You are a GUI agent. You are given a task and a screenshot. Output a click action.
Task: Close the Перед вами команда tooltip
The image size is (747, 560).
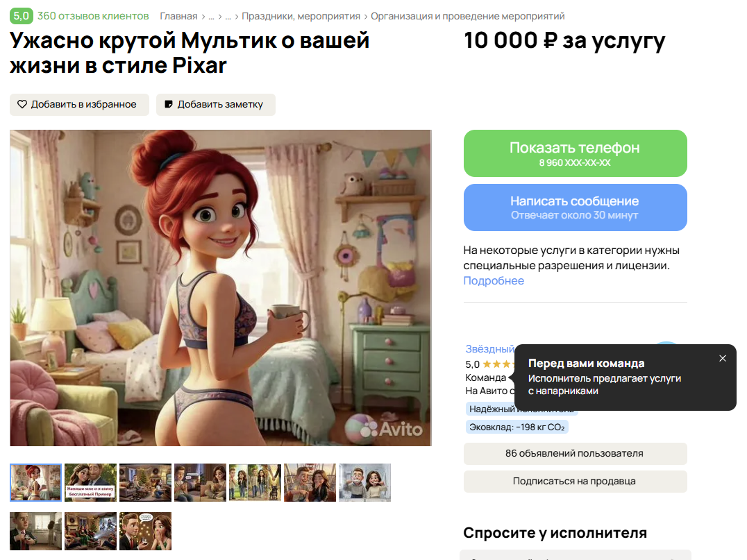click(x=722, y=358)
